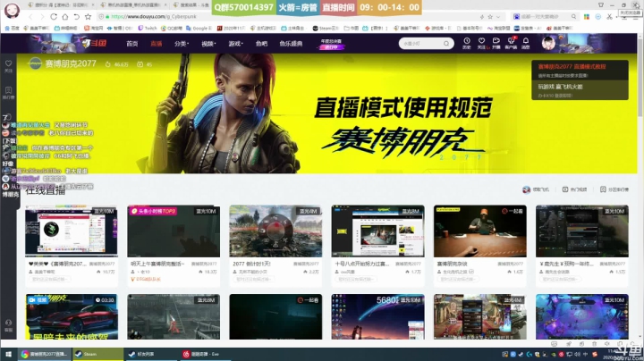The image size is (644, 361).
Task: Click the magnifier icon in the Douyu search box
Action: (x=446, y=44)
